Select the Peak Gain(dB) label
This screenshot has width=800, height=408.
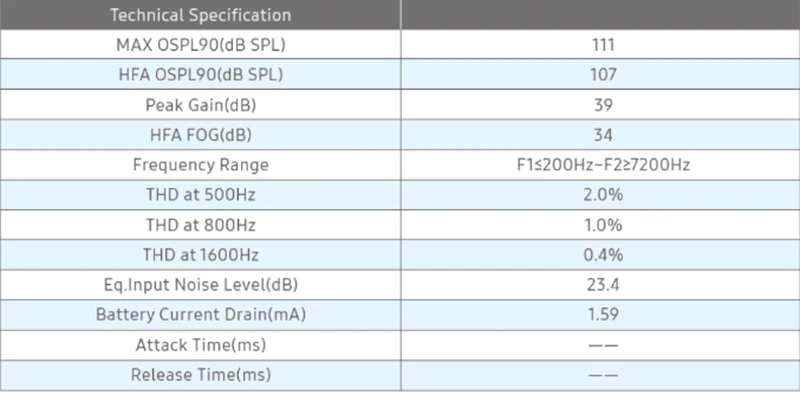[x=200, y=105]
